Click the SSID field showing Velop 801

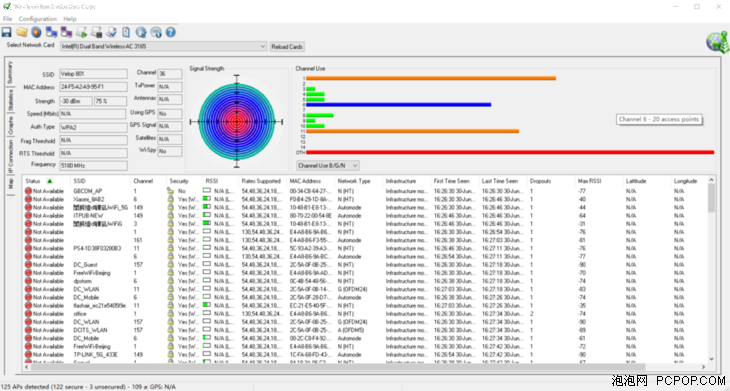[93, 74]
